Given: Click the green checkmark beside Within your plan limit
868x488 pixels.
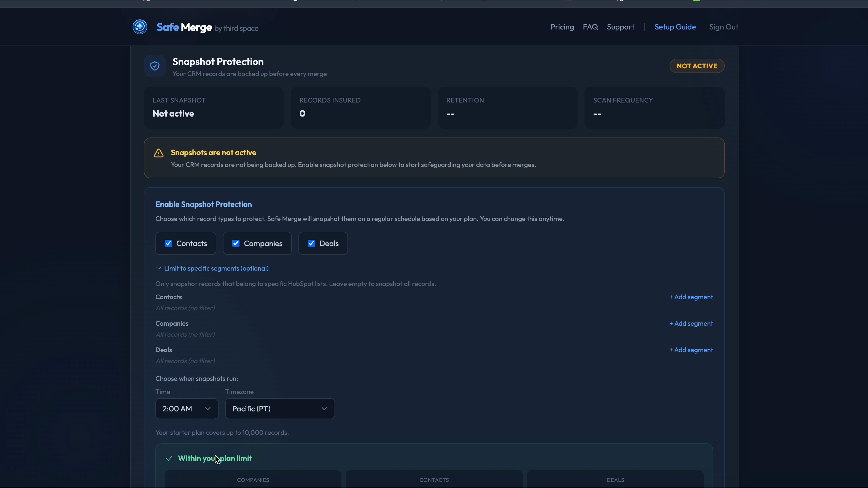Looking at the screenshot, I should (169, 458).
